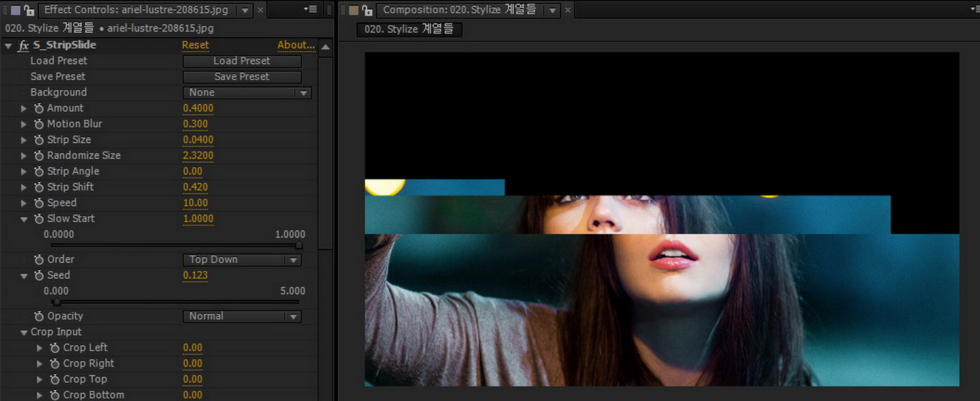
Task: Expand the Strip Angle property
Action: 24,171
